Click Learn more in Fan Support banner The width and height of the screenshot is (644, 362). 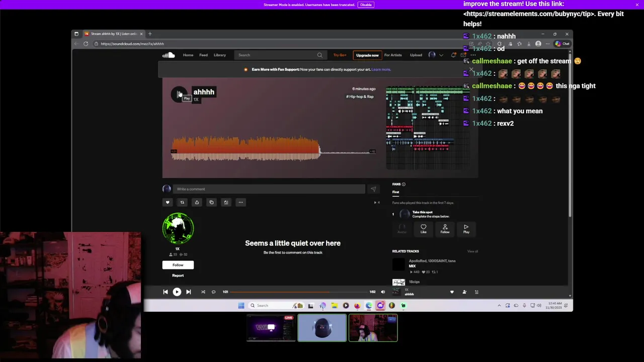pyautogui.click(x=381, y=69)
